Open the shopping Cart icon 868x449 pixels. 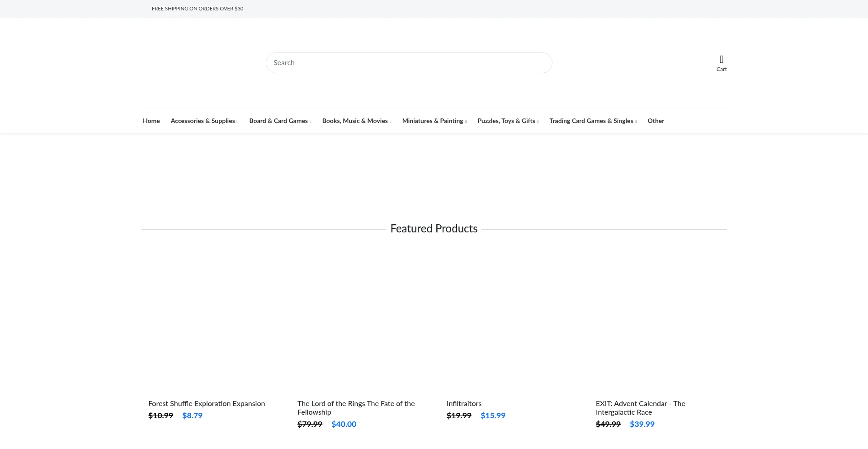(721, 63)
